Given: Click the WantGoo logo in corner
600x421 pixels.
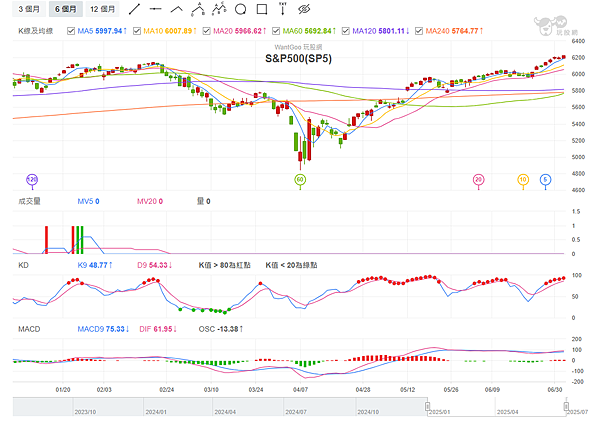Looking at the screenshot, I should pyautogui.click(x=555, y=26).
